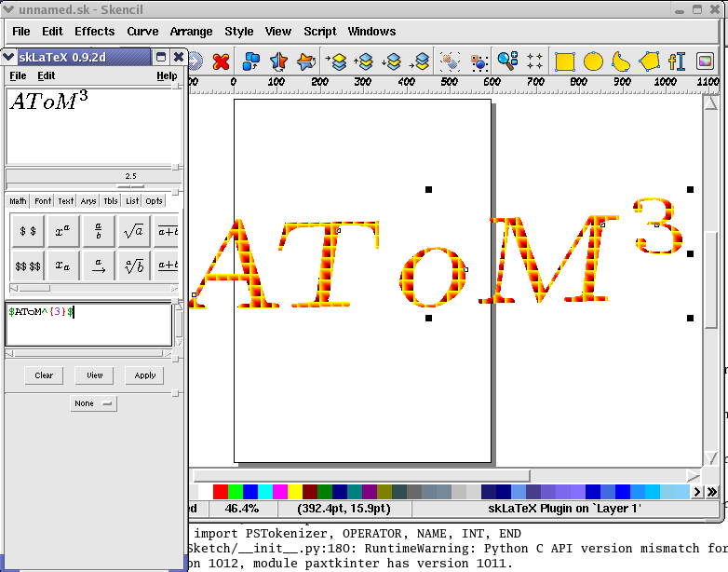
Task: Insert underline a+b template
Action: tap(167, 266)
